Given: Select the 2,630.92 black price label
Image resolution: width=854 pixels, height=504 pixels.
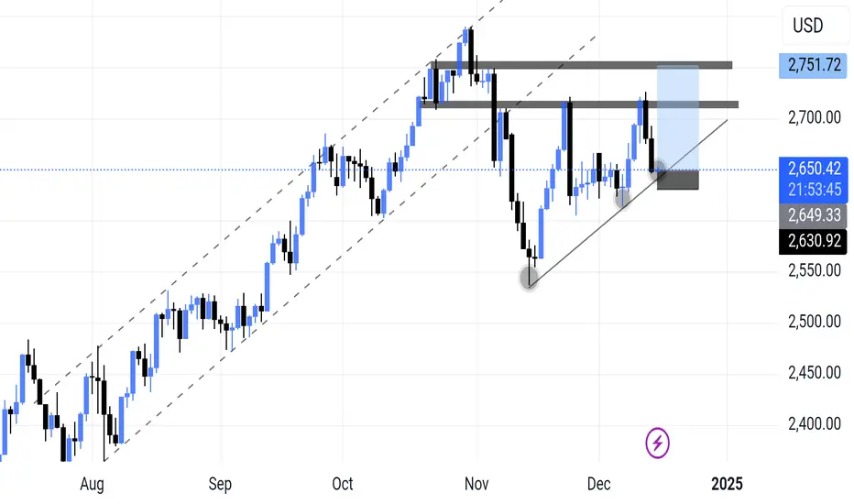Looking at the screenshot, I should 814,241.
